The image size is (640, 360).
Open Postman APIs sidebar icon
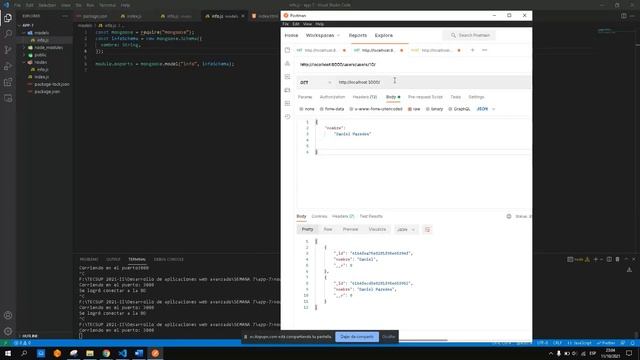[x=287, y=64]
